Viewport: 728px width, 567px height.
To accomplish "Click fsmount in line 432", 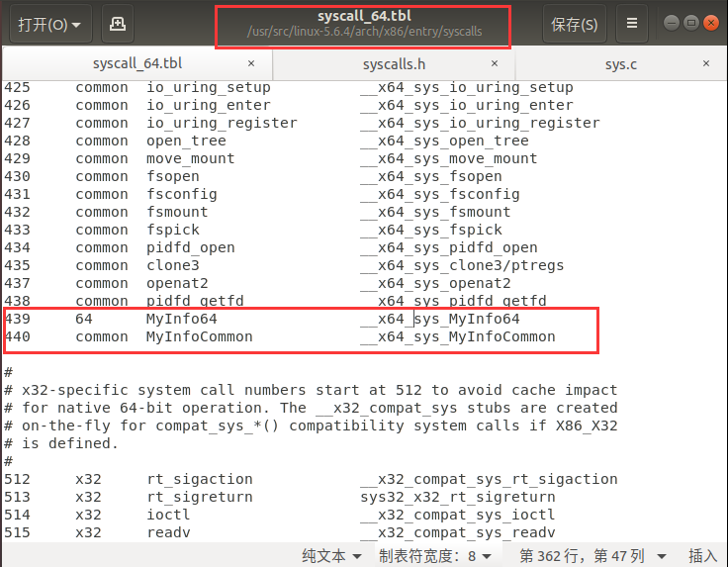I will (177, 212).
